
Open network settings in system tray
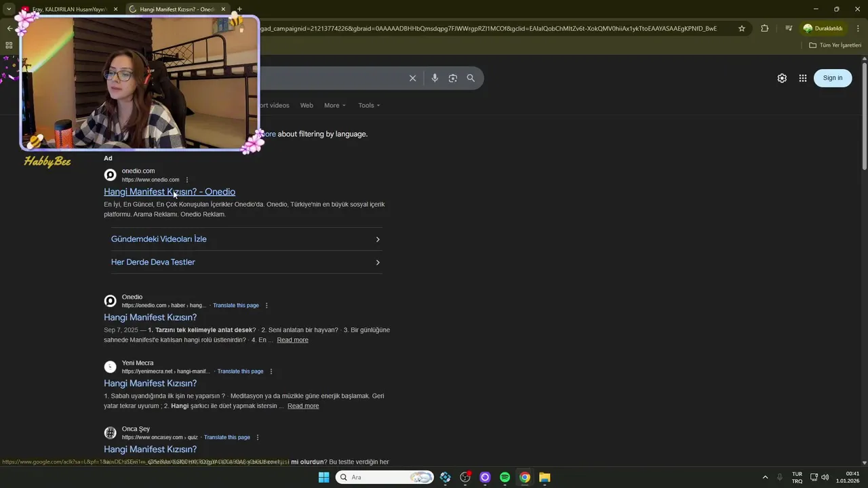[x=814, y=477]
